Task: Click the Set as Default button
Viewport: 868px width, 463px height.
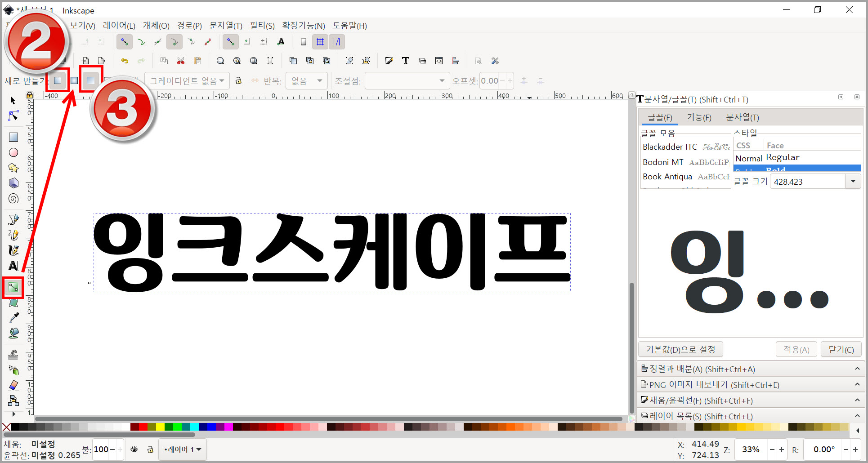Action: (x=680, y=349)
